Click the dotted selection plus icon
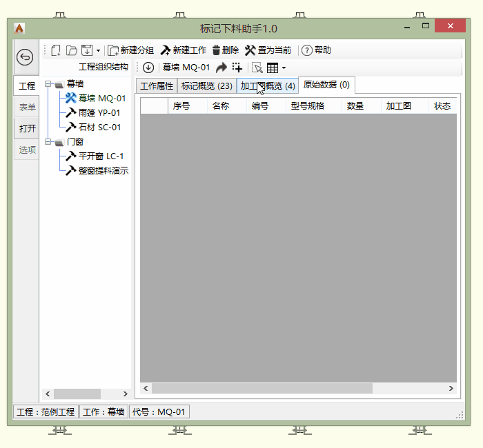This screenshot has height=448, width=483. click(x=237, y=68)
